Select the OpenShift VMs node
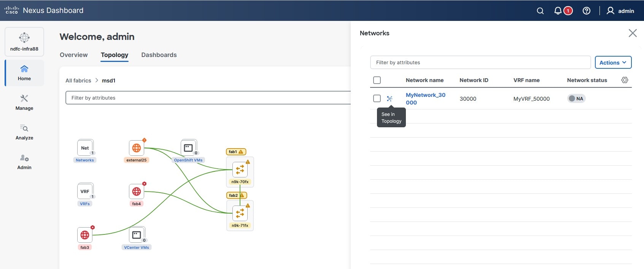 pyautogui.click(x=189, y=148)
